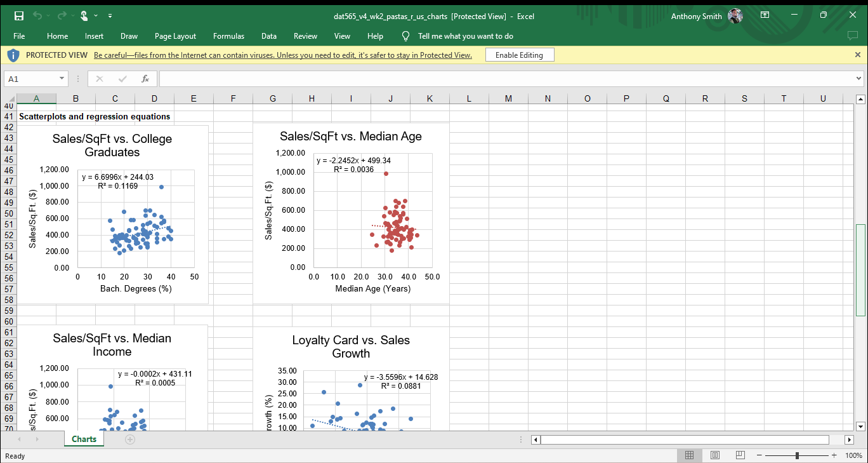Screen dimensions: 868x463
Task: Close the Protected View message bar
Action: tap(858, 55)
